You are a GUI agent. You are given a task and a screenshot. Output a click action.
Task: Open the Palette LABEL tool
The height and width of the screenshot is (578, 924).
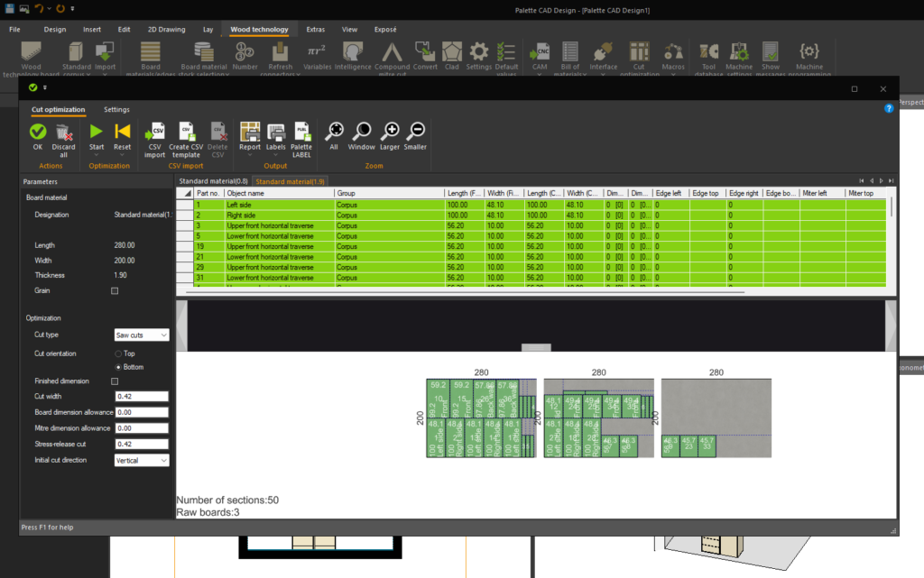click(301, 133)
